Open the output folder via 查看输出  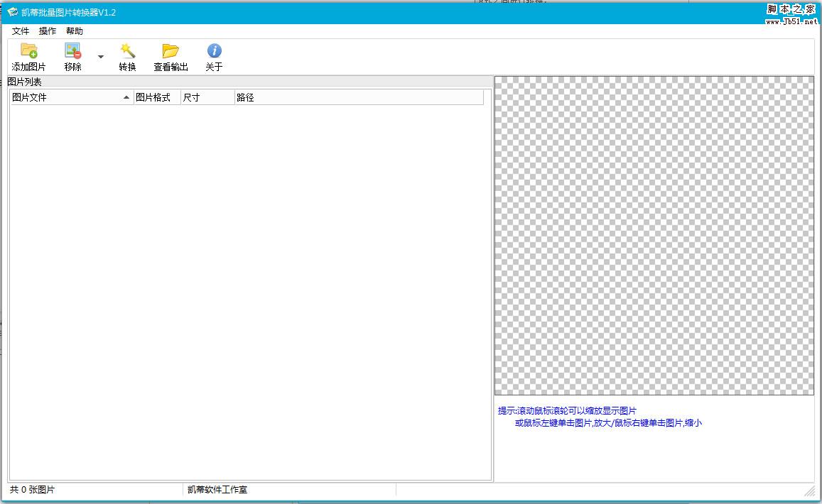171,51
